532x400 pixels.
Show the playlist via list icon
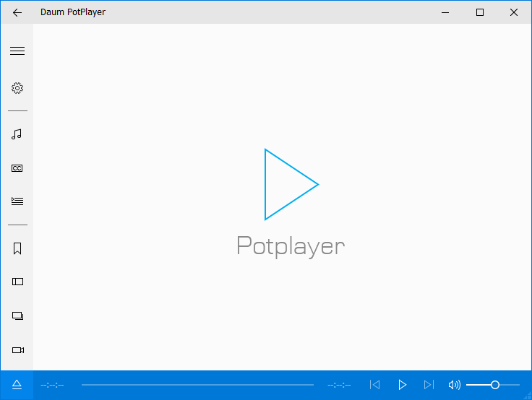point(17,201)
